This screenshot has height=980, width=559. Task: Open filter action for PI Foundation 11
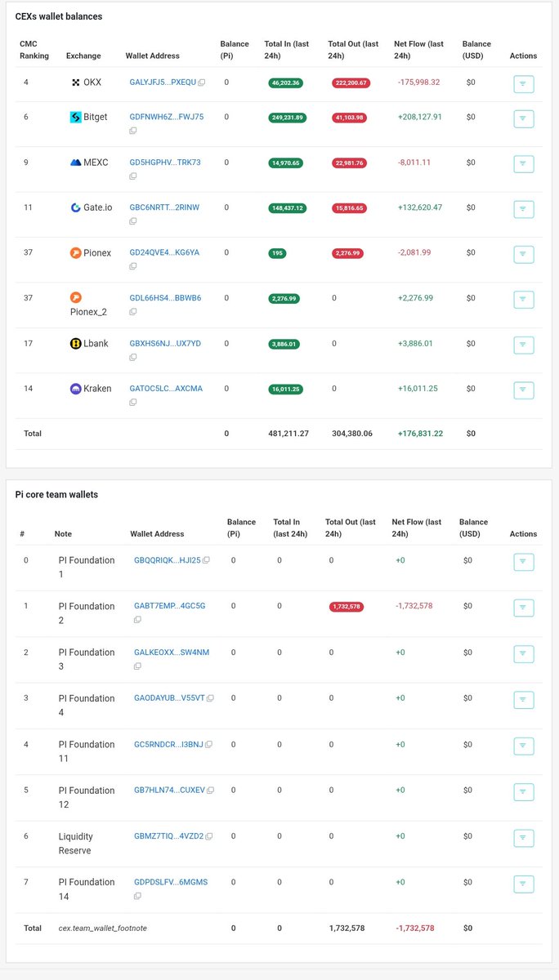[523, 746]
